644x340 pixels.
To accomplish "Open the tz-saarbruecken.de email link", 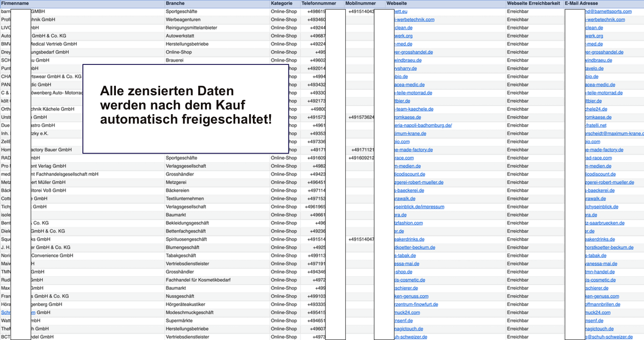I will (605, 223).
